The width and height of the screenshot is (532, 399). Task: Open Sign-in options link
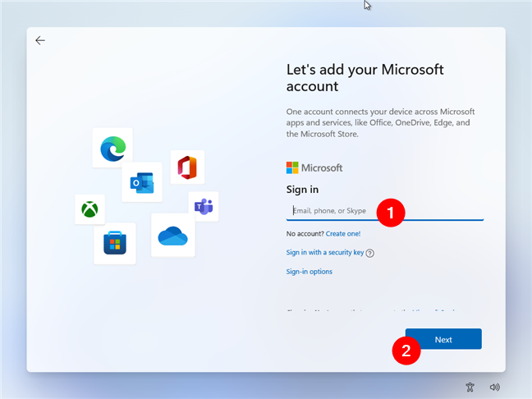pos(309,272)
